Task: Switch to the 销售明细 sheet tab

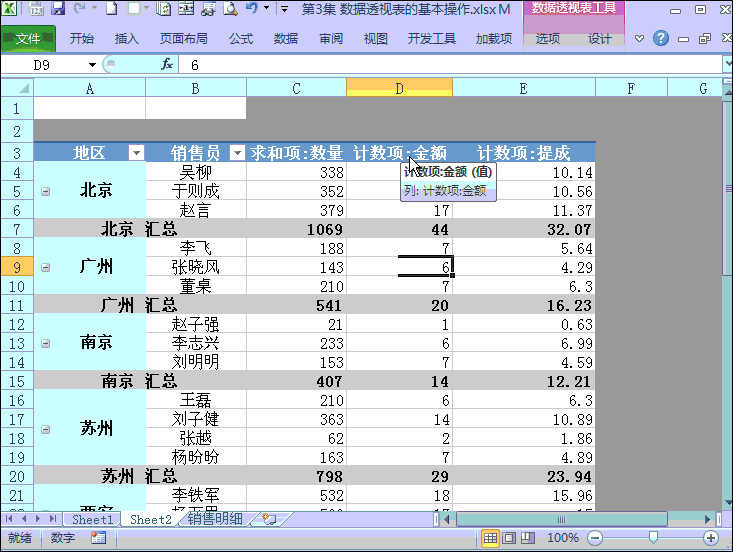Action: (x=215, y=518)
